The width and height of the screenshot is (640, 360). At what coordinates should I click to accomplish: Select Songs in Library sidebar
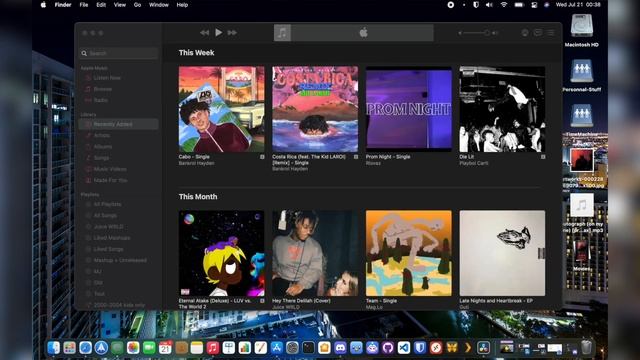point(101,158)
